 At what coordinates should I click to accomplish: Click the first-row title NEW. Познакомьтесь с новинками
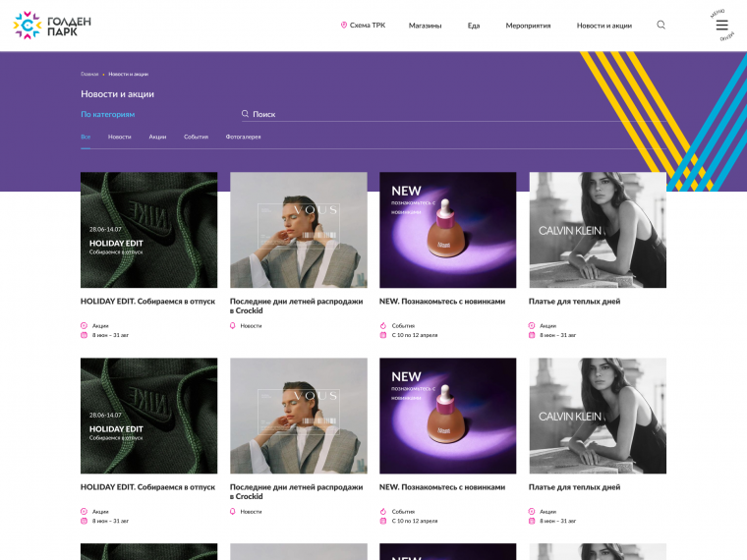[442, 302]
